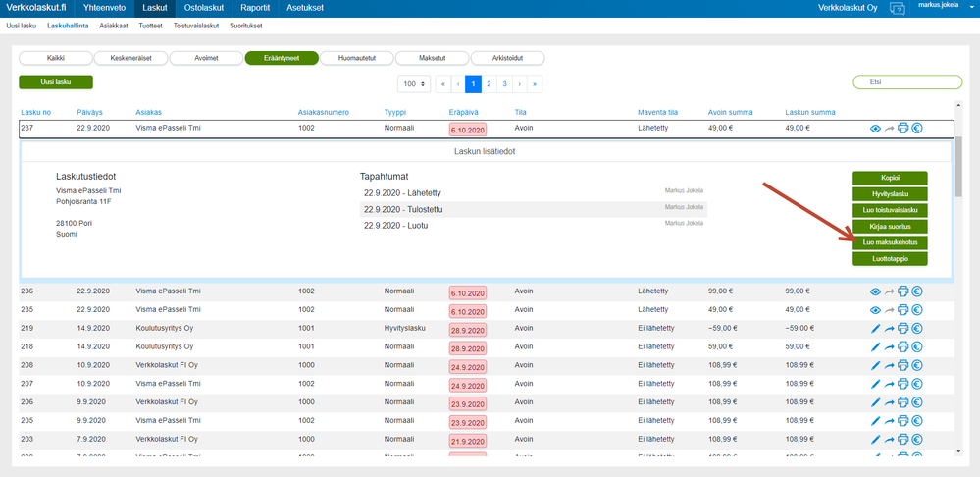Open the Raportit menu
Image resolution: width=980 pixels, height=477 pixels.
click(255, 8)
